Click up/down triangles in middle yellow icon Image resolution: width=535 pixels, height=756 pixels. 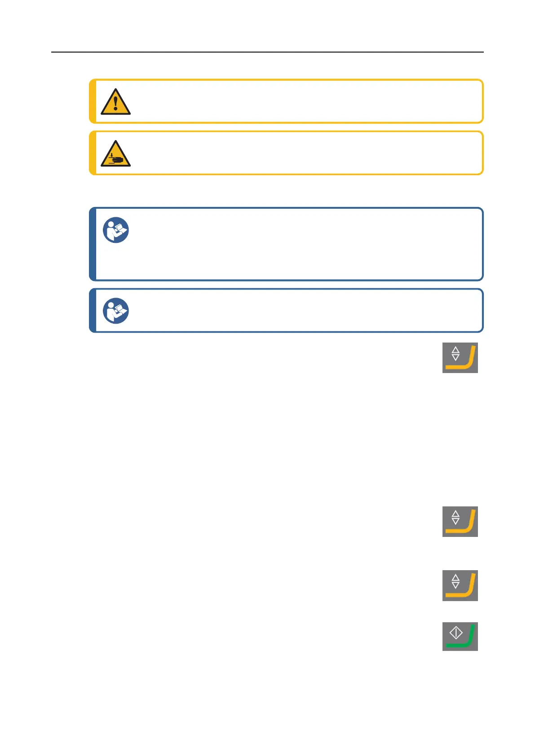coord(455,517)
